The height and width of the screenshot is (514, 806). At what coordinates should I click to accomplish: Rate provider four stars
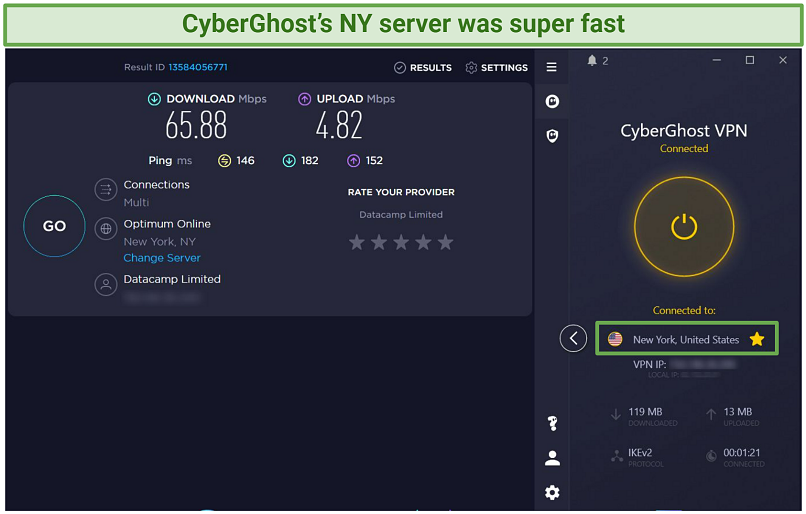423,242
